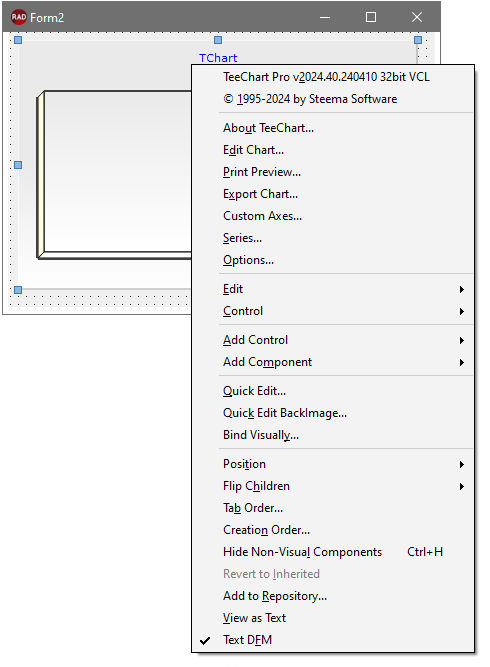This screenshot has width=490, height=667.
Task: Close the Form2 window
Action: [x=417, y=17]
